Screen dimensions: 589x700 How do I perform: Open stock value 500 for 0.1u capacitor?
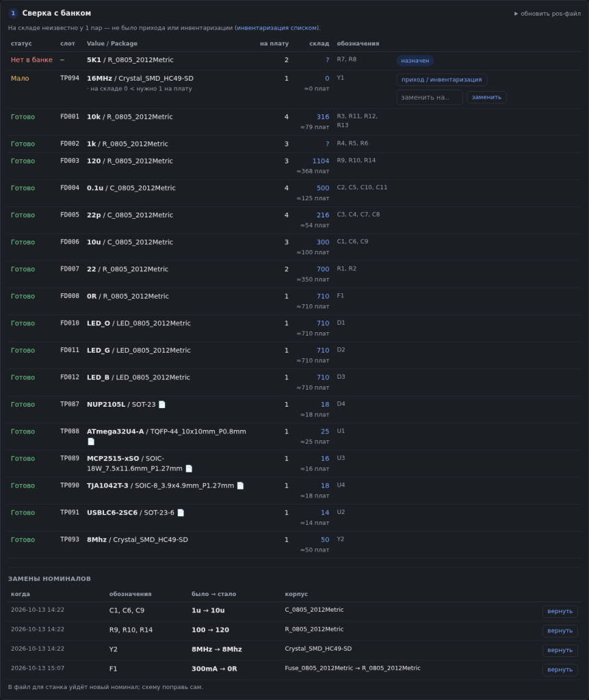tap(323, 189)
